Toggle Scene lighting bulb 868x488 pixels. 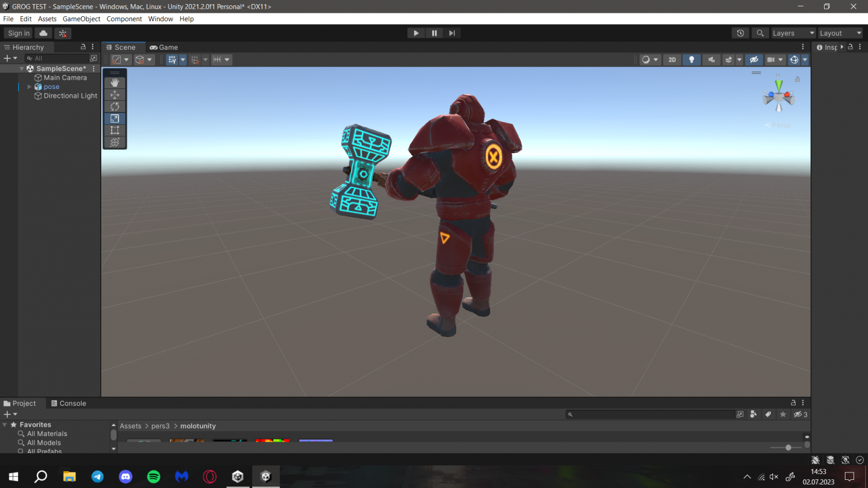(x=692, y=60)
